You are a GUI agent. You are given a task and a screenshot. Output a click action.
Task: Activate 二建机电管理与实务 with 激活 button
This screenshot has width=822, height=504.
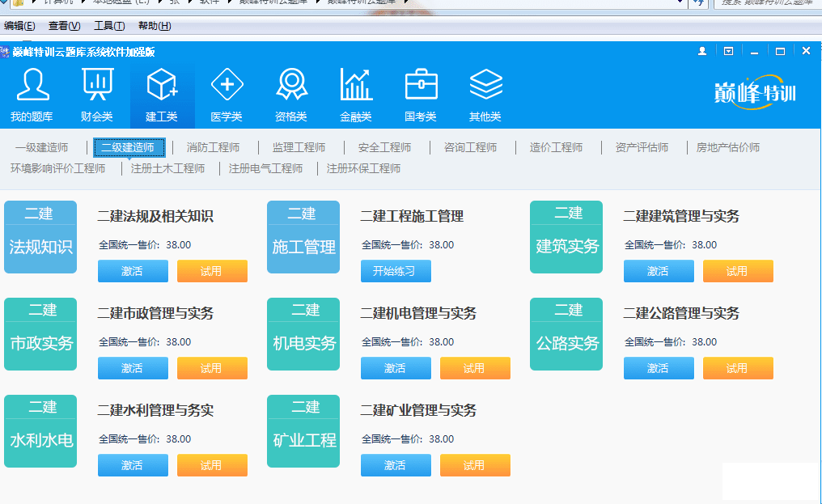click(x=396, y=368)
